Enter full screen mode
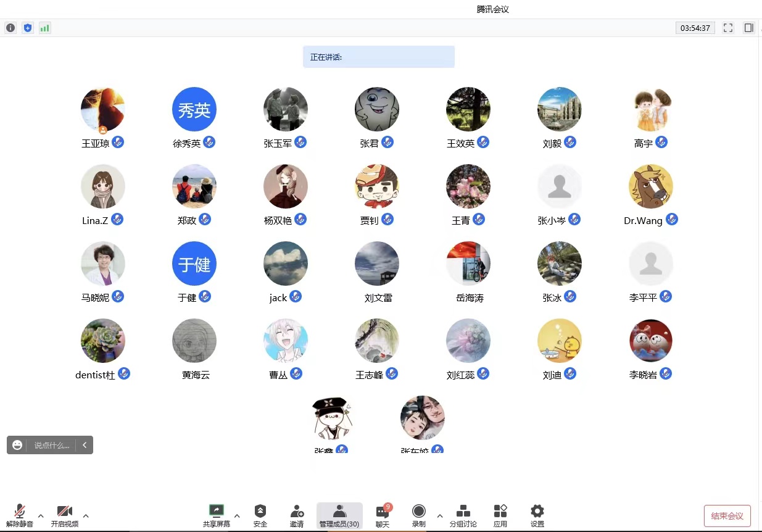This screenshot has width=762, height=532. (728, 28)
